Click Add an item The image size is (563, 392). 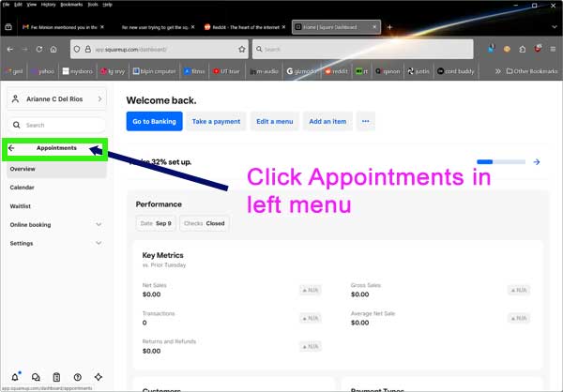[327, 121]
